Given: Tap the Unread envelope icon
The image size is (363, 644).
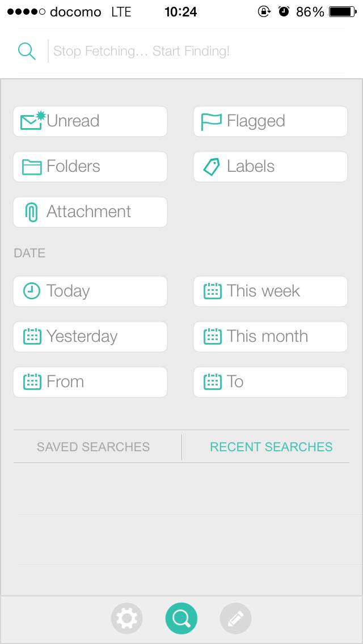Looking at the screenshot, I should coord(32,121).
